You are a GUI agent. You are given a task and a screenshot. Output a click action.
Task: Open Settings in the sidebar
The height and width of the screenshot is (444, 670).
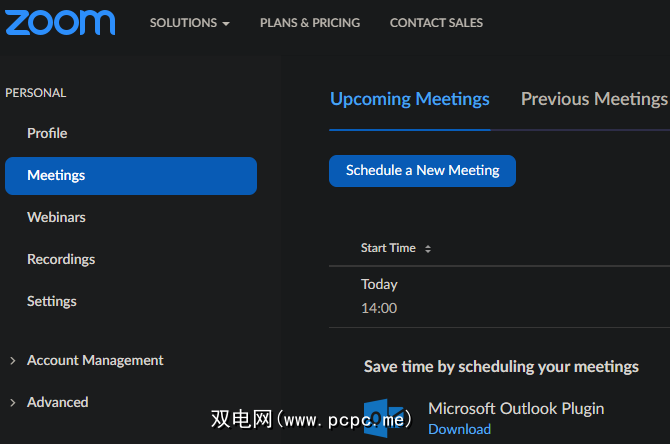coord(52,301)
